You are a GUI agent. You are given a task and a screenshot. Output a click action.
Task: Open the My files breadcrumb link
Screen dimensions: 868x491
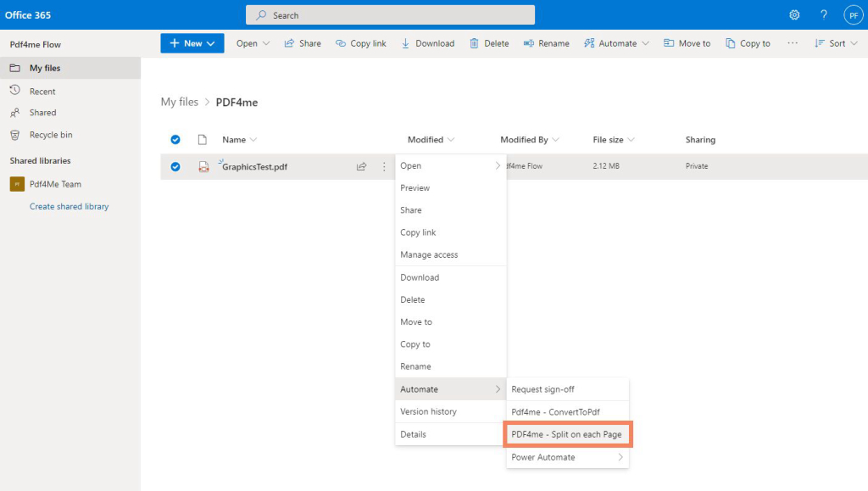(179, 101)
